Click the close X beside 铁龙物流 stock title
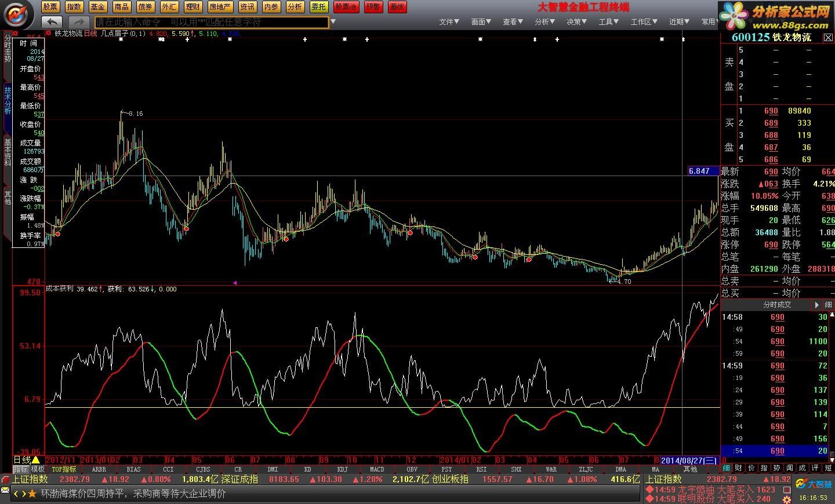This screenshot has height=504, width=835. pyautogui.click(x=828, y=38)
